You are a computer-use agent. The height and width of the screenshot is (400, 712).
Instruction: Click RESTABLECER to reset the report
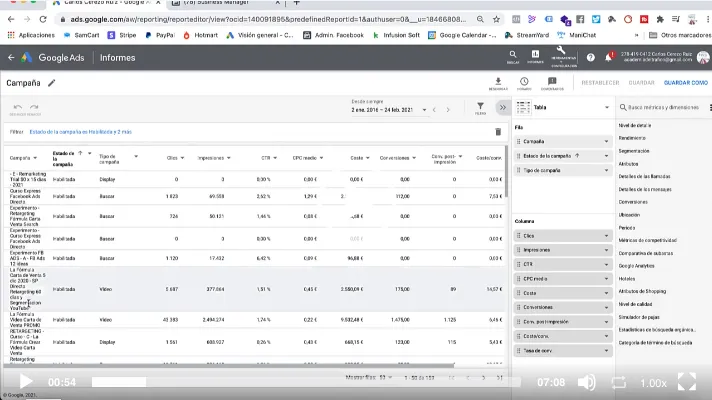click(x=600, y=83)
